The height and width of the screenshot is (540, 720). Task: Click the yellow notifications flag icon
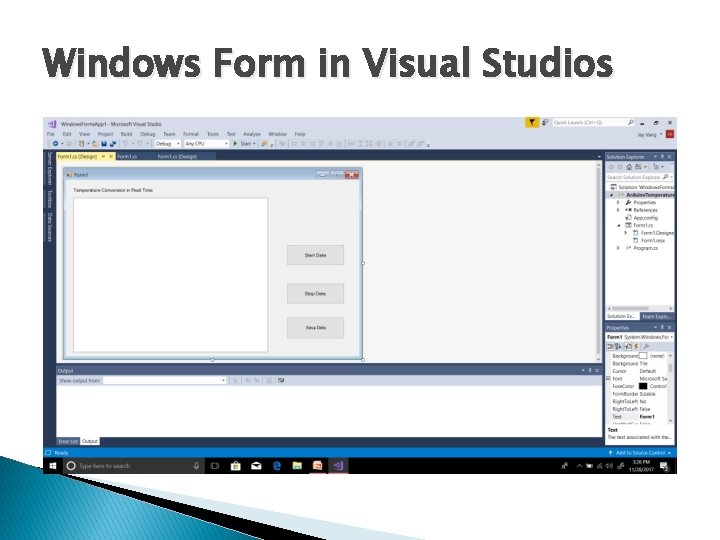pos(532,123)
